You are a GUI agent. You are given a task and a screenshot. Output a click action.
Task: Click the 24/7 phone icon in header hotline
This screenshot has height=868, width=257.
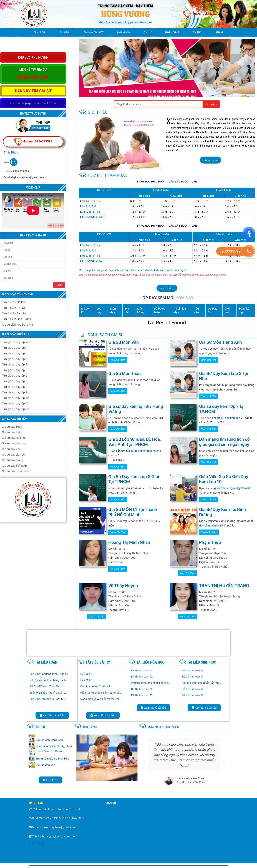pos(186,13)
